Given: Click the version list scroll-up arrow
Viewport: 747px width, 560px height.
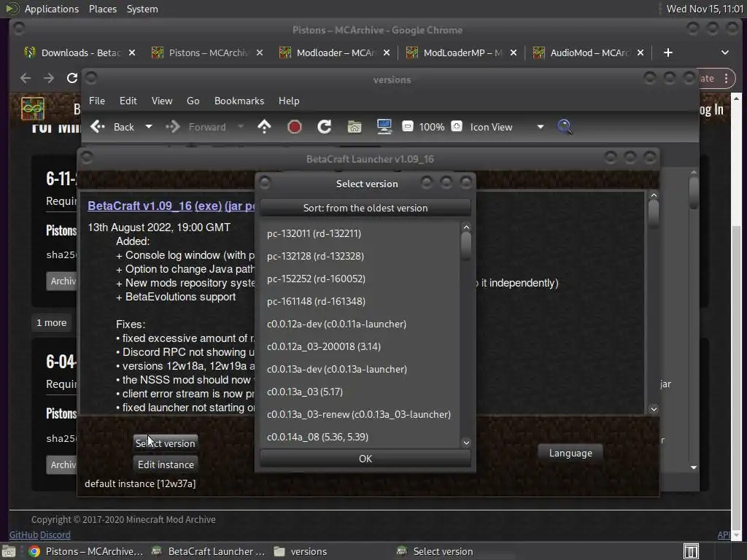Looking at the screenshot, I should click(x=466, y=227).
